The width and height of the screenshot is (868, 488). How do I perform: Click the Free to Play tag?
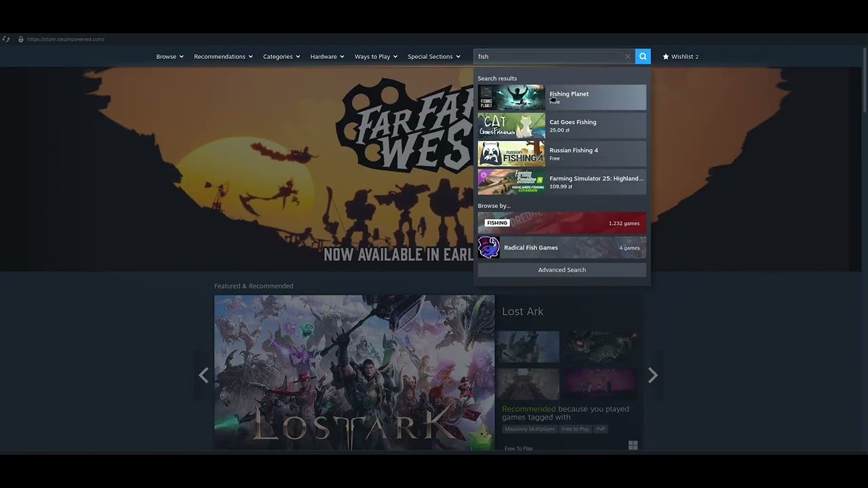(576, 429)
